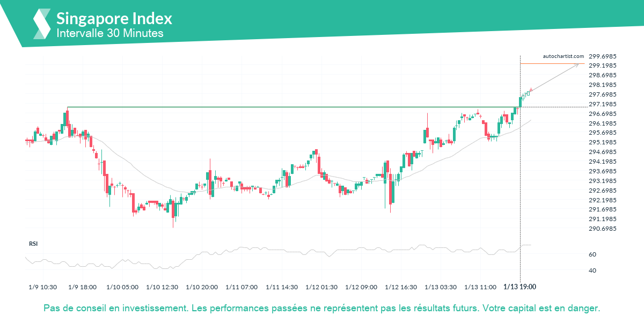Select the 291.6985 price axis label
The height and width of the screenshot is (322, 644).
(x=602, y=209)
